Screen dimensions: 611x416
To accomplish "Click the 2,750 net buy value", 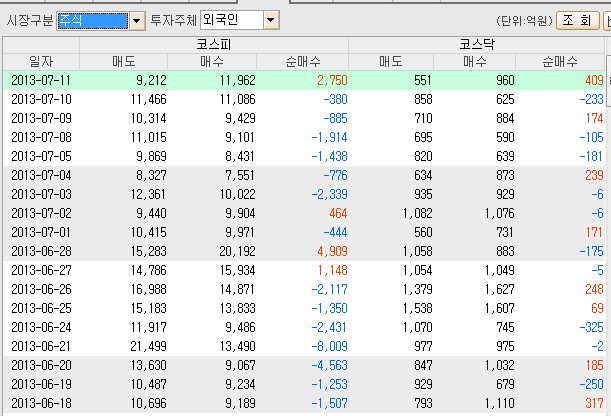I will pyautogui.click(x=332, y=80).
